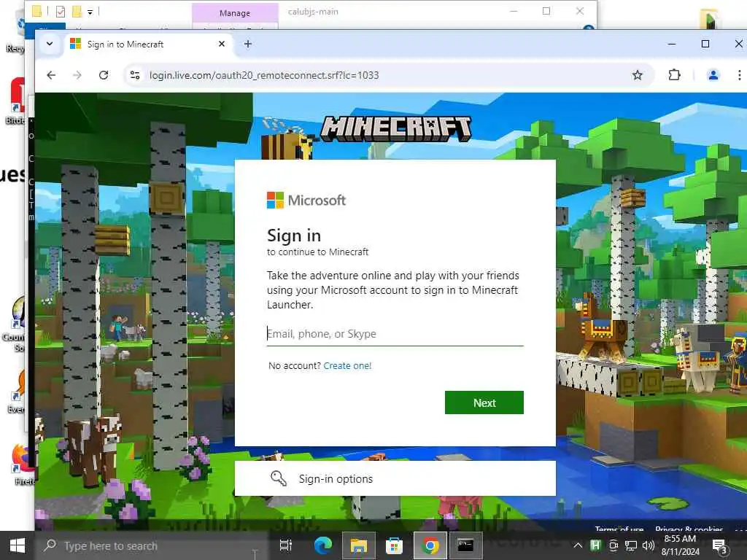Viewport: 747px width, 560px height.
Task: Click the properties checkmark icon in Explorer title bar
Action: click(x=60, y=11)
